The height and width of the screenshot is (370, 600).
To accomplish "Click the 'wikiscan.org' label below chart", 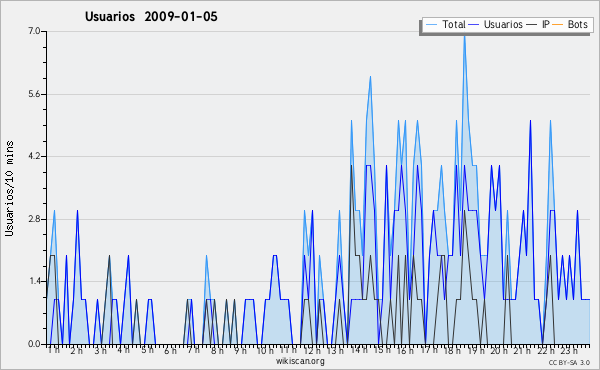I will click(x=300, y=361).
